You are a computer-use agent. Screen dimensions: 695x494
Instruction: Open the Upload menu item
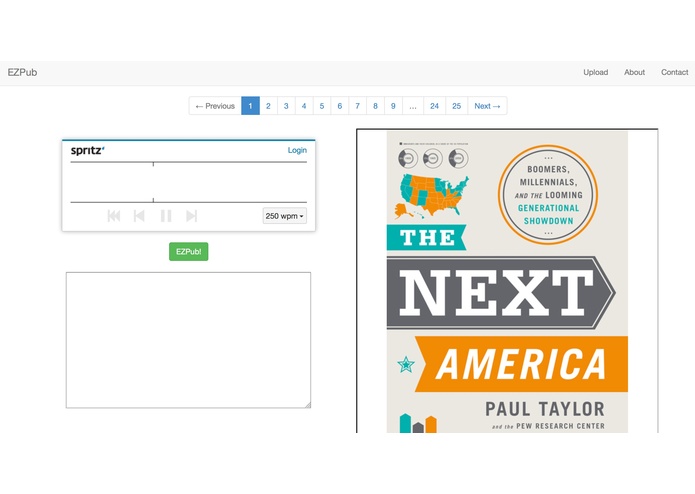tap(595, 72)
